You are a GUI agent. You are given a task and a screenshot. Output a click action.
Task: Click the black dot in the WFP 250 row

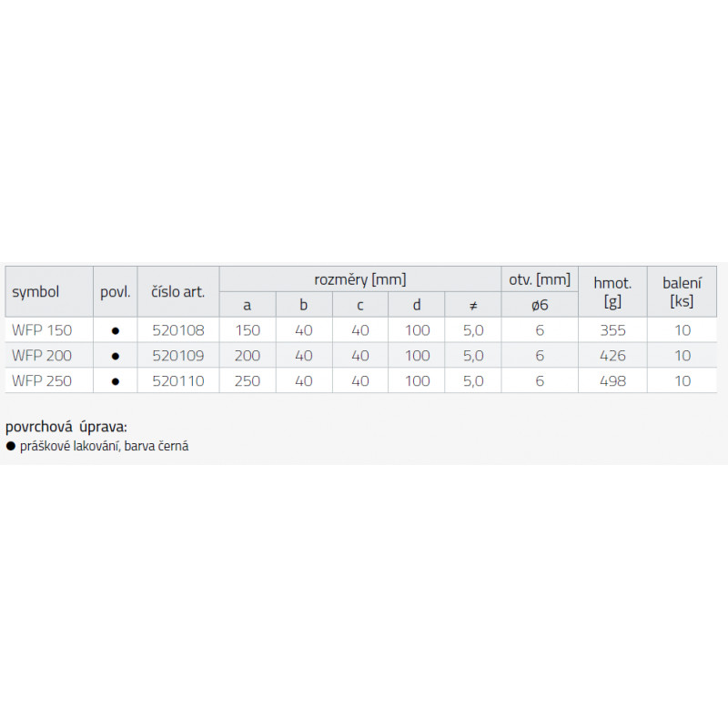click(x=116, y=381)
